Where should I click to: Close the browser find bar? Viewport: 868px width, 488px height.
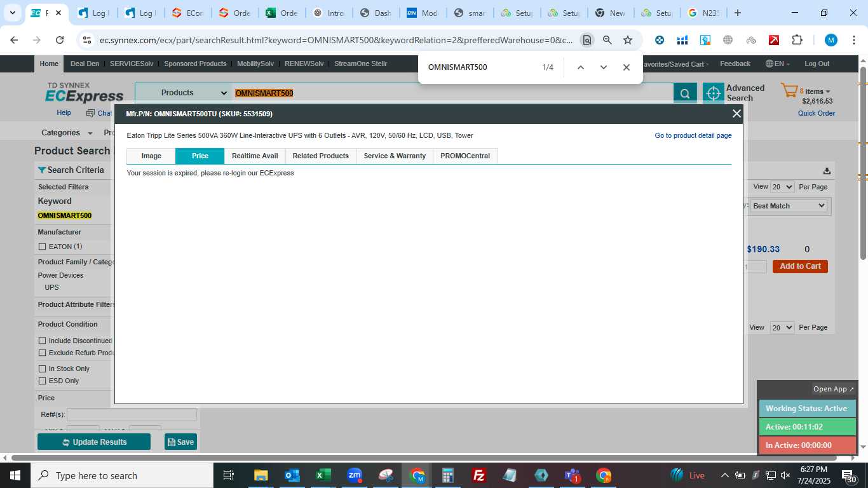(x=627, y=67)
